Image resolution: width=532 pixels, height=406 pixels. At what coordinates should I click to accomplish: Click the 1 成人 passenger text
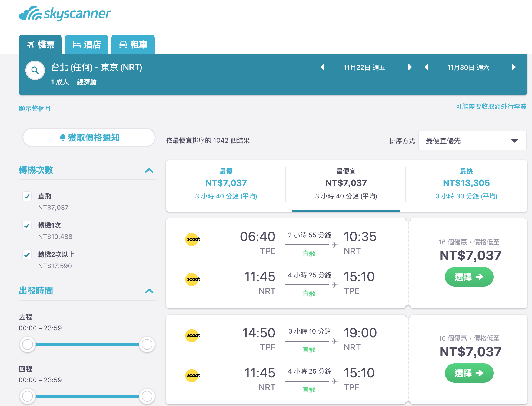click(x=60, y=82)
